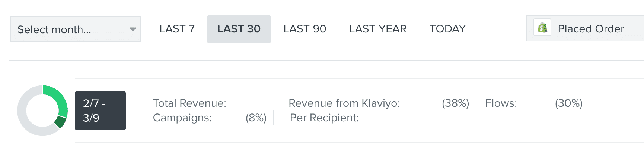Click the Select month dropdown arrow
Viewport: 644px width, 162px height.
pyautogui.click(x=133, y=29)
